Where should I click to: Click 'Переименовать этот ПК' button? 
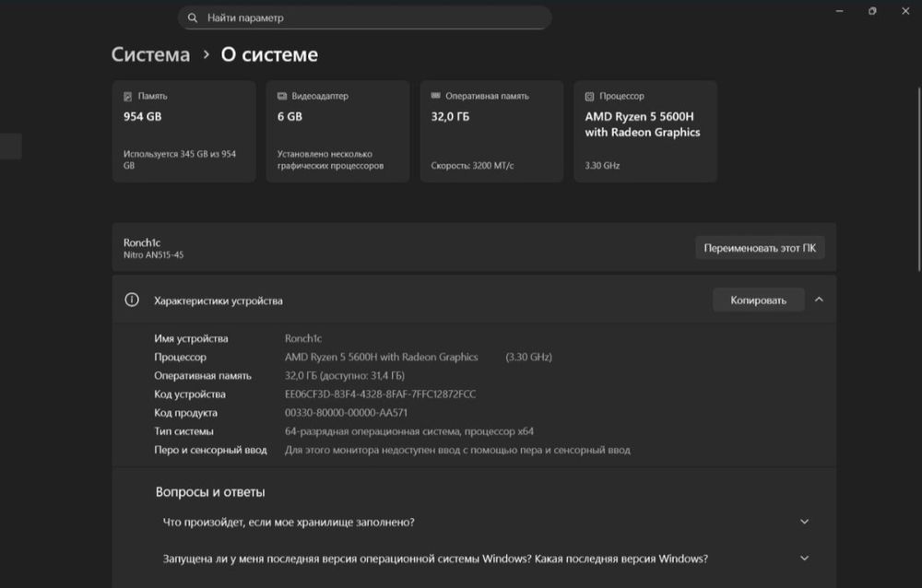(x=760, y=248)
